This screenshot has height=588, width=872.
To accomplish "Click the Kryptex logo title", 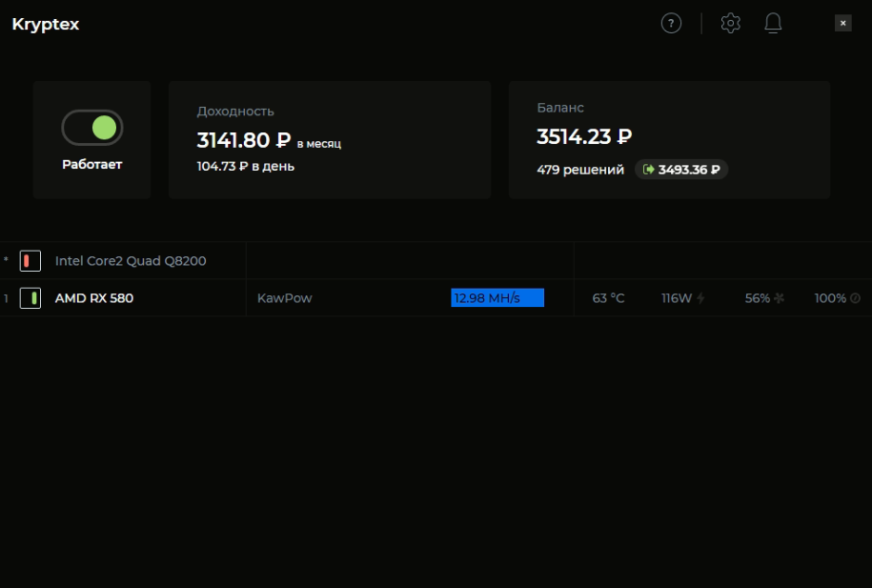I will (46, 25).
